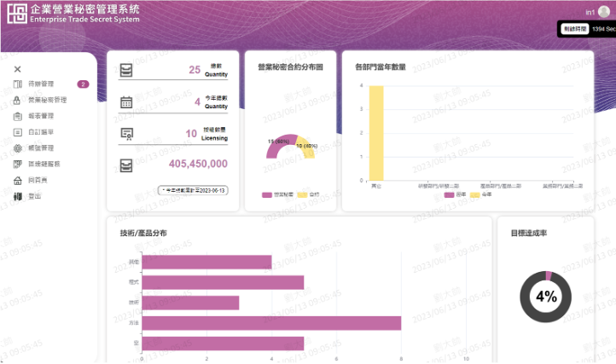Click the yellow 其它 bar in department chart
Image resolution: width=616 pixels, height=364 pixels.
pos(376,133)
